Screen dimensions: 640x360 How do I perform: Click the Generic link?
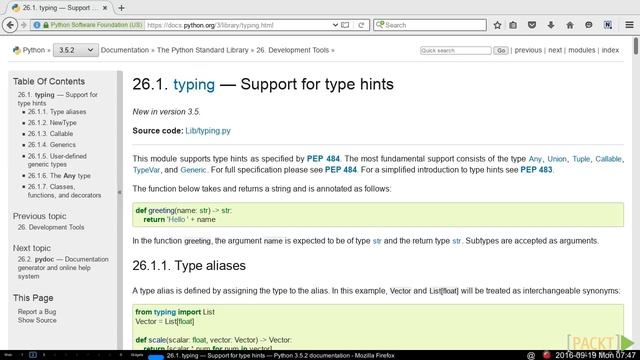pyautogui.click(x=193, y=170)
